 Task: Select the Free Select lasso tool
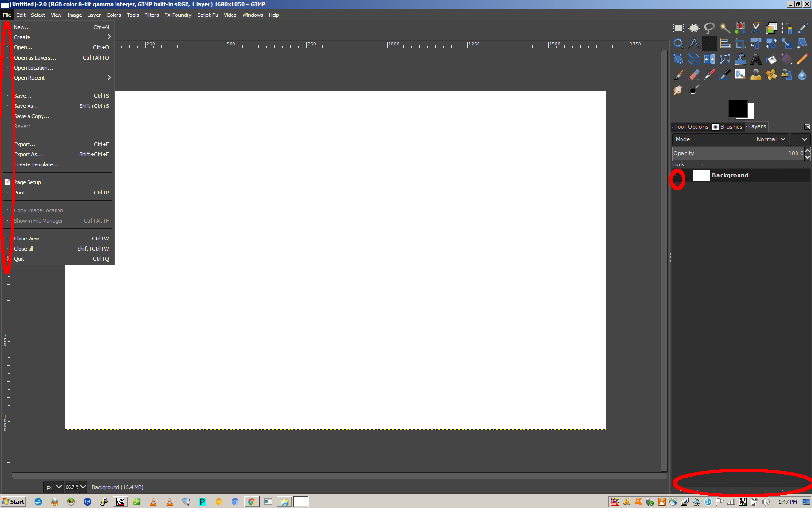(709, 28)
